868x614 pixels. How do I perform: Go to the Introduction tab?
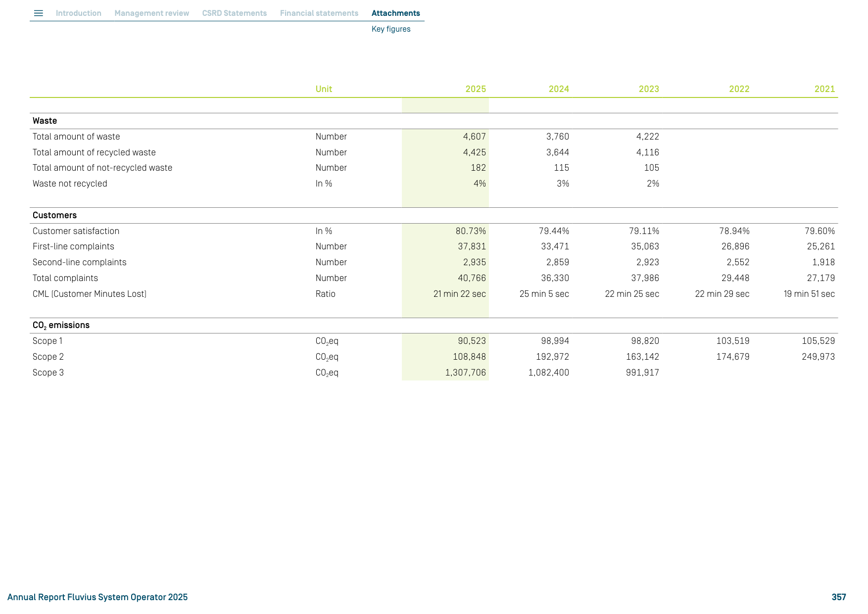point(79,13)
